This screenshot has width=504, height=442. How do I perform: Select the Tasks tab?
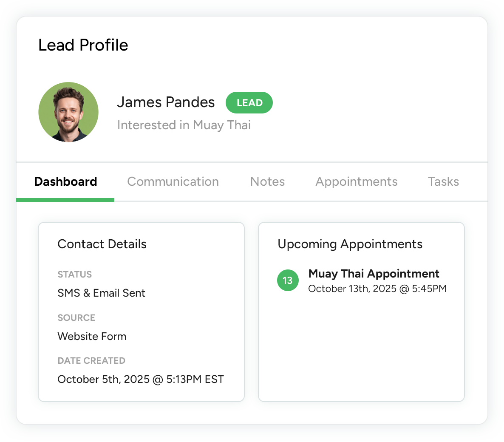point(443,181)
